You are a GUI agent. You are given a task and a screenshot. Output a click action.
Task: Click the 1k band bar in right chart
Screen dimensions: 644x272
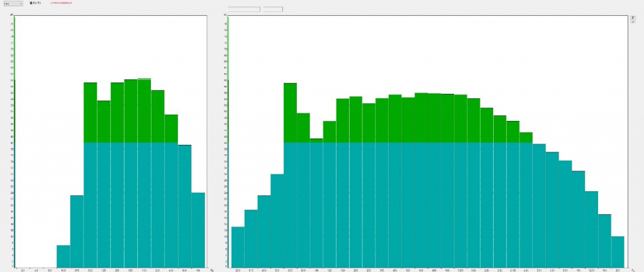click(x=447, y=181)
